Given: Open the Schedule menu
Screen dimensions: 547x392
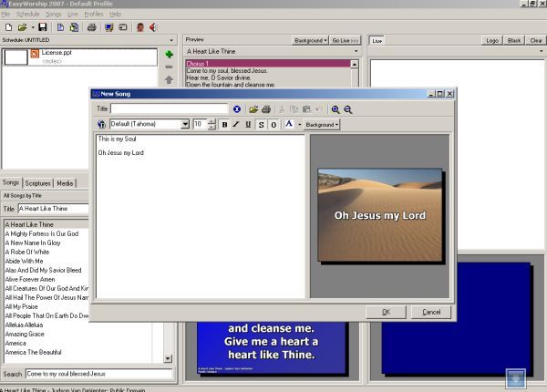Looking at the screenshot, I should 27,14.
